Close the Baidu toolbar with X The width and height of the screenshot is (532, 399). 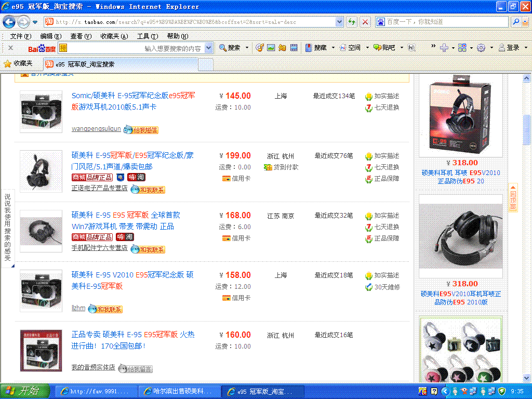(10, 48)
